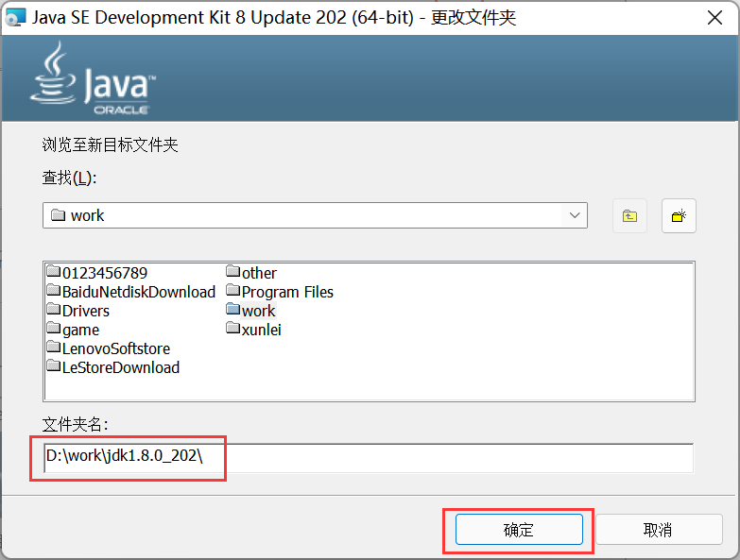Click folder icon next to Drivers
This screenshot has width=740, height=560.
coord(54,309)
